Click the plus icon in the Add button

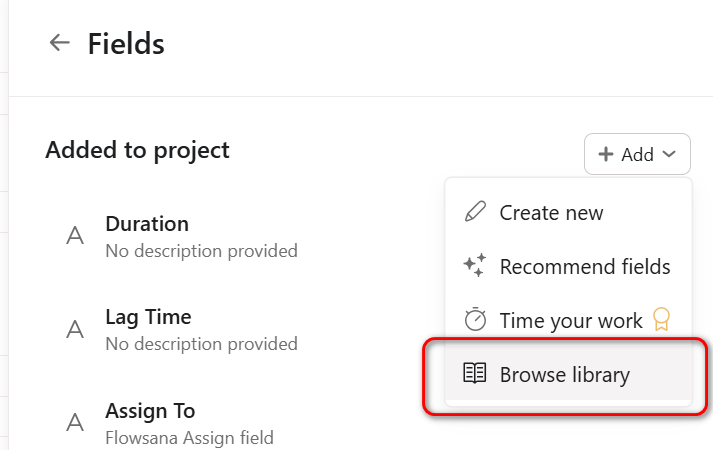(606, 154)
